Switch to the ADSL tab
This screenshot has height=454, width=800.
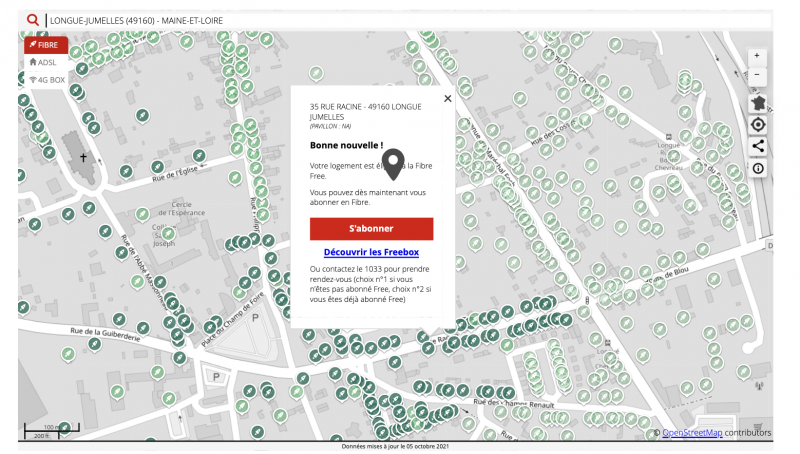click(44, 62)
